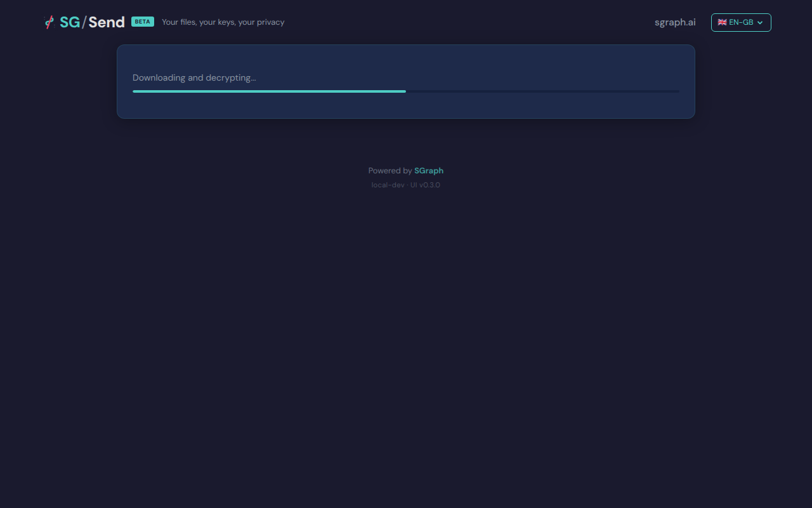The width and height of the screenshot is (812, 508).
Task: Click the BETA badge
Action: 142,22
